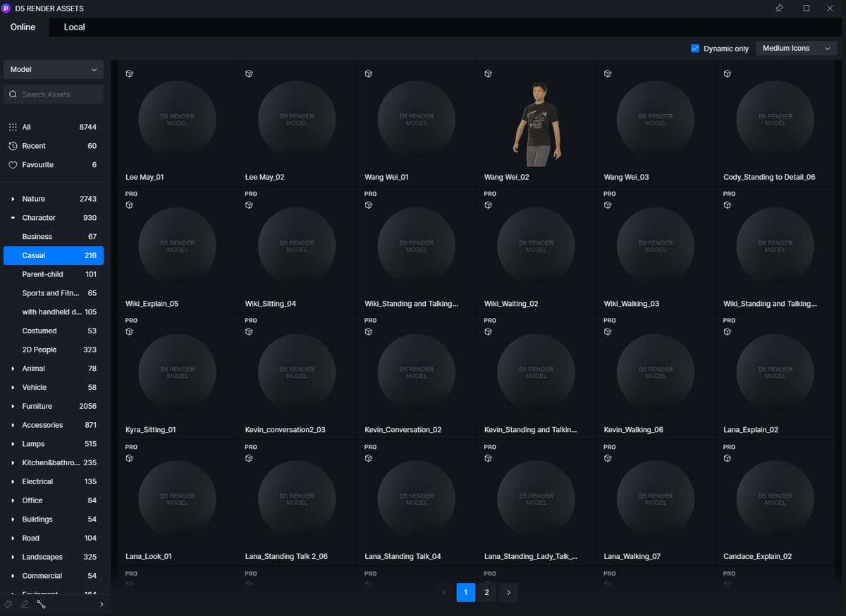Expand the Furniture category arrow
846x616 pixels.
(x=13, y=407)
